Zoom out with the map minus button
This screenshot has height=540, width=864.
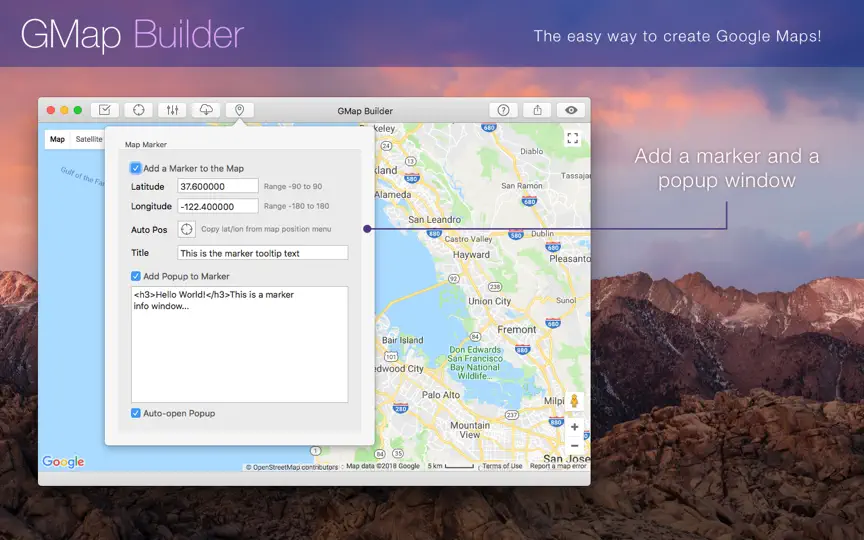pyautogui.click(x=574, y=445)
